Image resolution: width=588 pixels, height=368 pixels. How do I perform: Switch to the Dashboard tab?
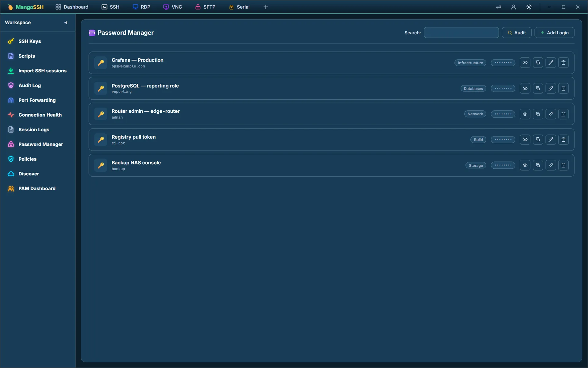click(72, 7)
